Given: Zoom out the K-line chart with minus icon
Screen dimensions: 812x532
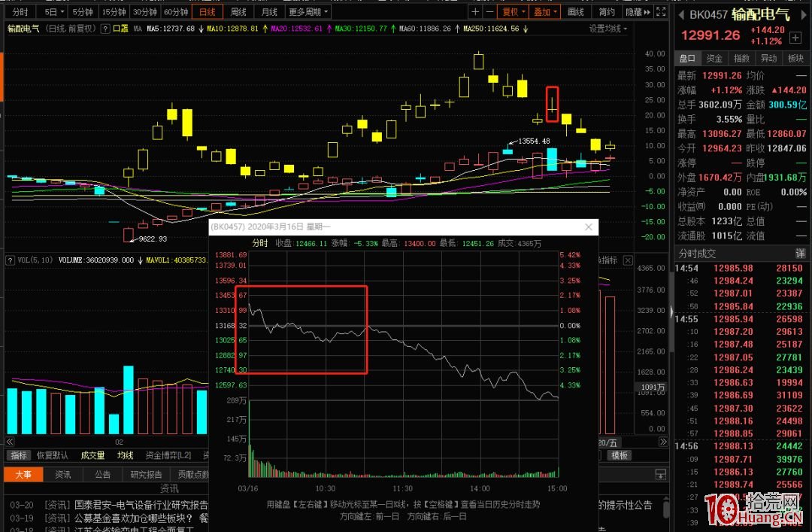Looking at the screenshot, I should pyautogui.click(x=489, y=11).
